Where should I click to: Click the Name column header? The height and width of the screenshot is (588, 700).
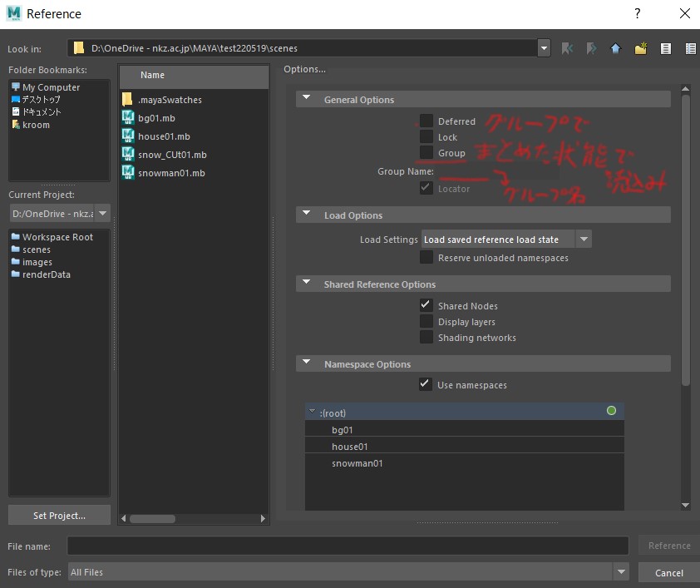pos(195,77)
